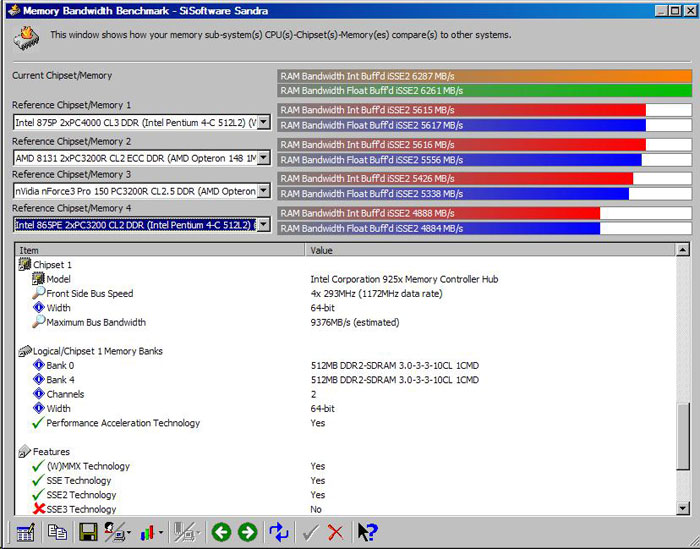
Task: Click the Bank 0 512MB DDR2-SDRAM value
Action: point(395,366)
